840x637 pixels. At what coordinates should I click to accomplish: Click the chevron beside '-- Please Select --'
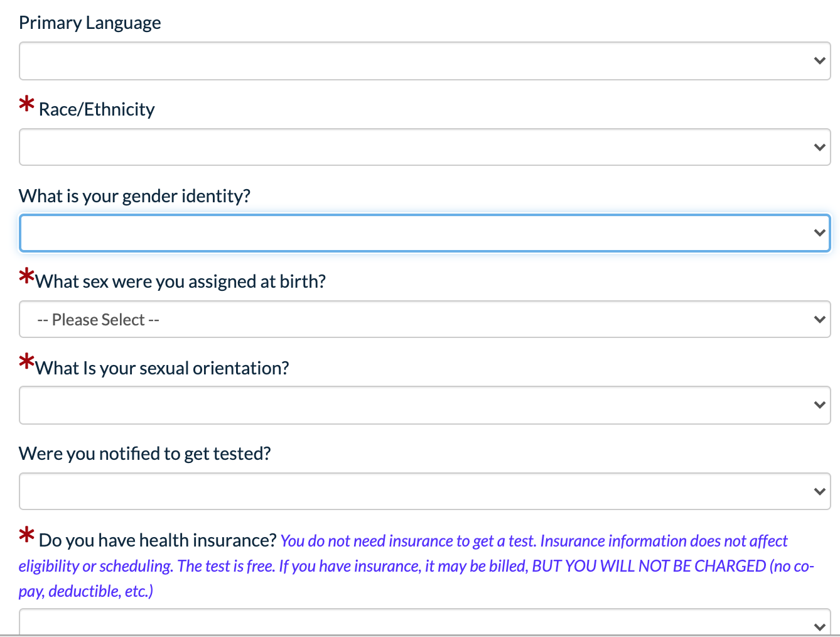pos(819,319)
